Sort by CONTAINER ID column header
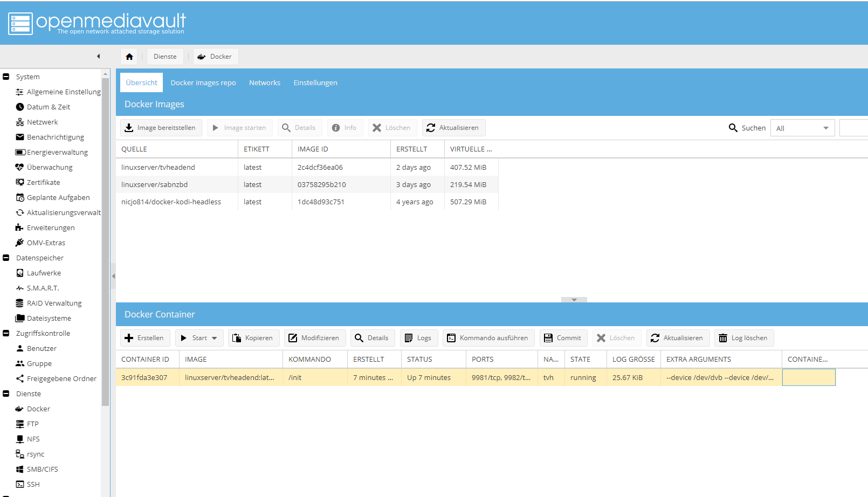 pyautogui.click(x=147, y=359)
